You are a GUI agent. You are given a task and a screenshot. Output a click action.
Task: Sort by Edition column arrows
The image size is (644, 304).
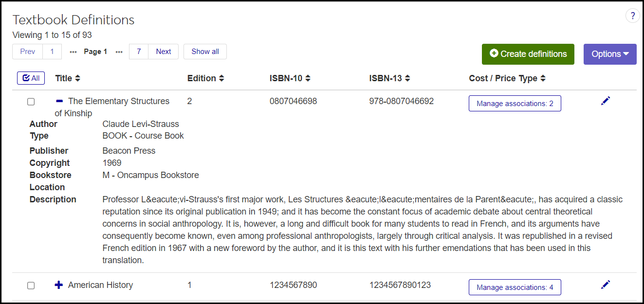click(x=221, y=78)
